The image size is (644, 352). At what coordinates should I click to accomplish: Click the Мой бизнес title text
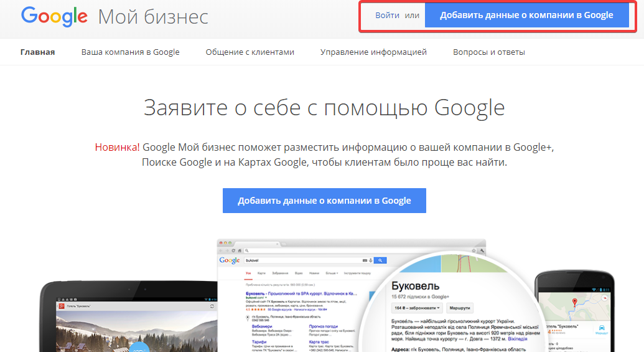(153, 17)
